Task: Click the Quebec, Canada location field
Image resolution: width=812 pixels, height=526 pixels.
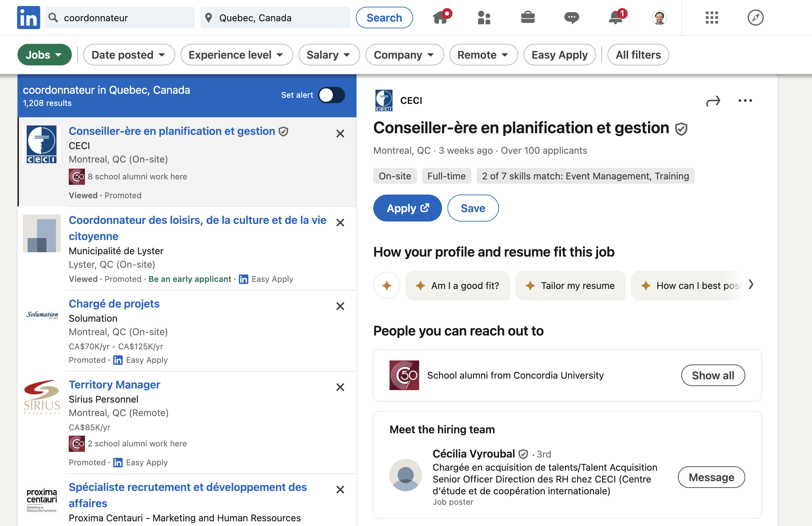Action: [x=275, y=18]
